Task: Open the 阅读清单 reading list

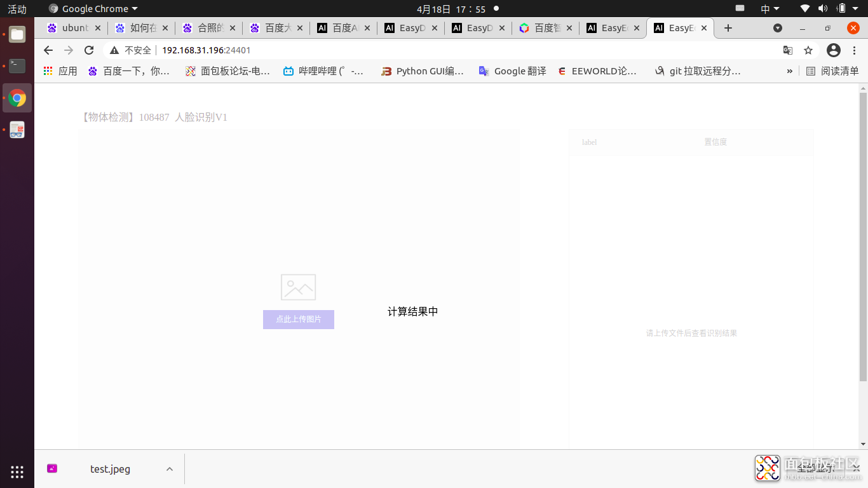Action: pyautogui.click(x=832, y=71)
